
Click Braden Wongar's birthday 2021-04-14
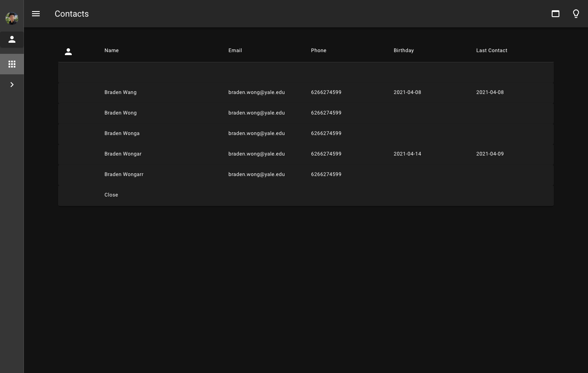(407, 154)
